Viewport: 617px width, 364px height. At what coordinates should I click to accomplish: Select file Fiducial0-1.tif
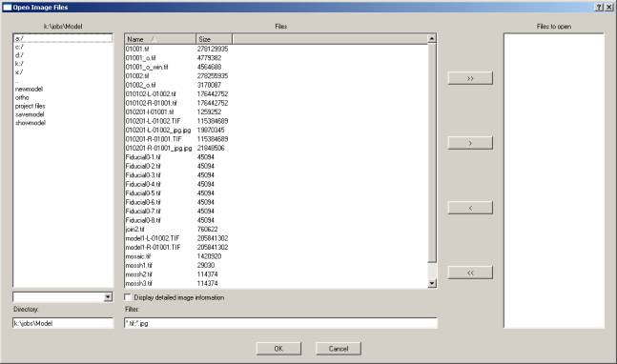143,157
